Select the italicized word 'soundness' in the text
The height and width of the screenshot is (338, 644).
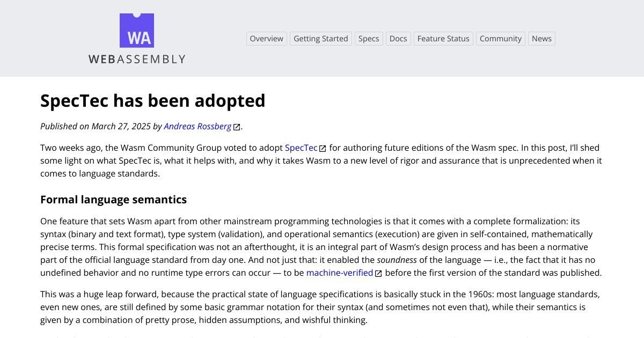click(x=397, y=260)
